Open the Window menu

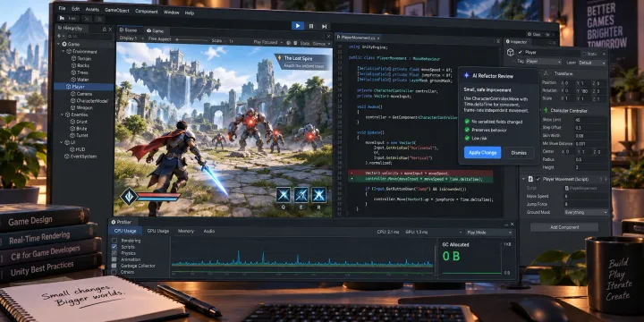pos(171,13)
